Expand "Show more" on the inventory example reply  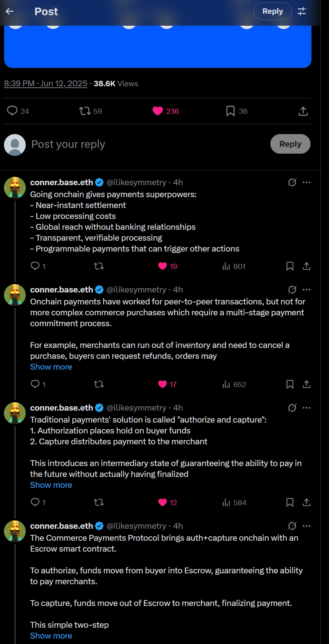[x=51, y=367]
